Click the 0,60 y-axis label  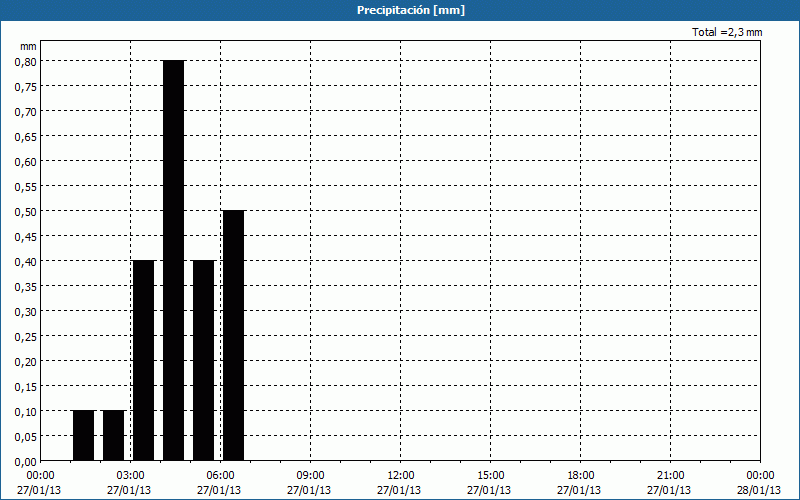point(26,162)
